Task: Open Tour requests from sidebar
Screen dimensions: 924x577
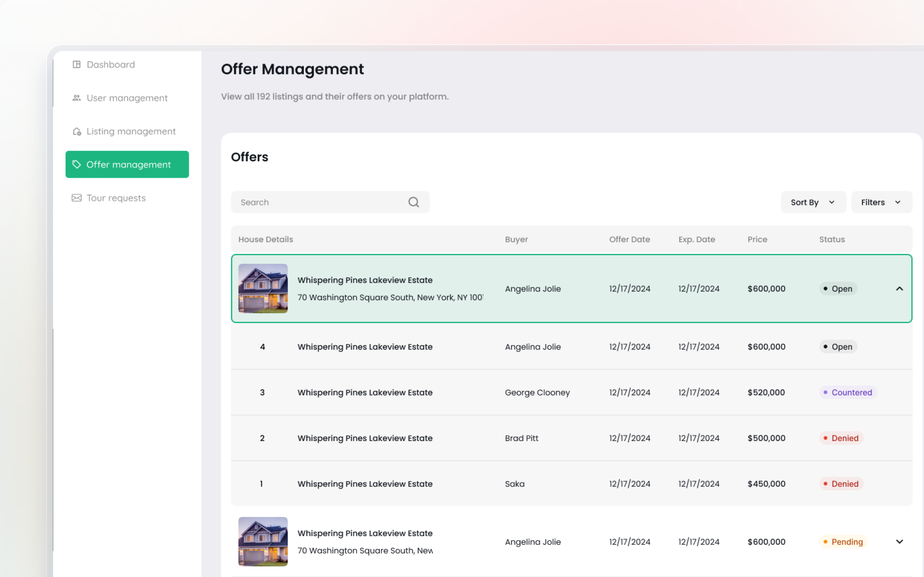Action: [x=116, y=198]
